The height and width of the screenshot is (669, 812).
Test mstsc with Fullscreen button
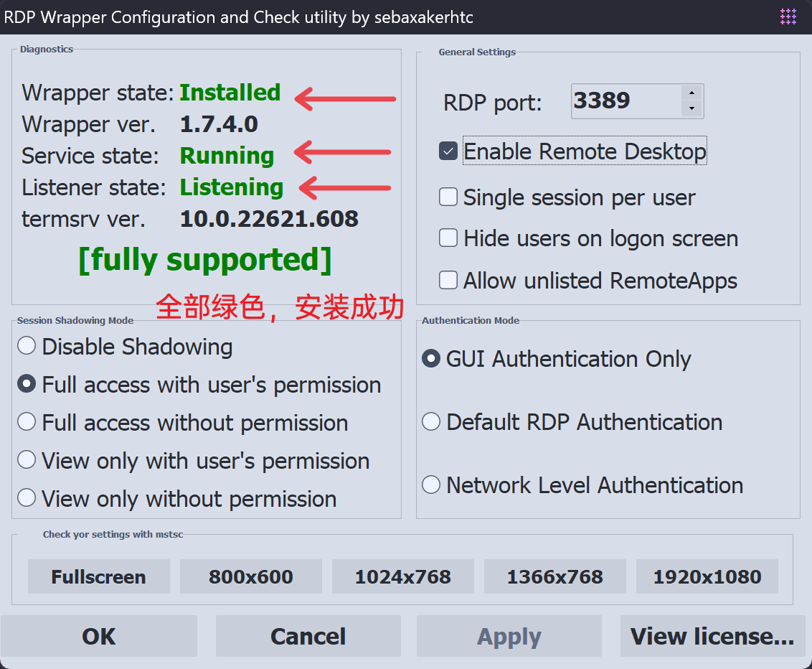(99, 577)
